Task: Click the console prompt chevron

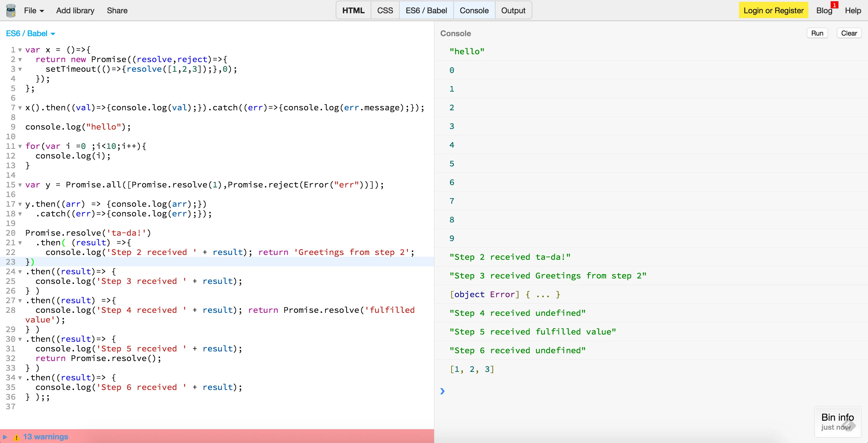Action: click(x=442, y=391)
